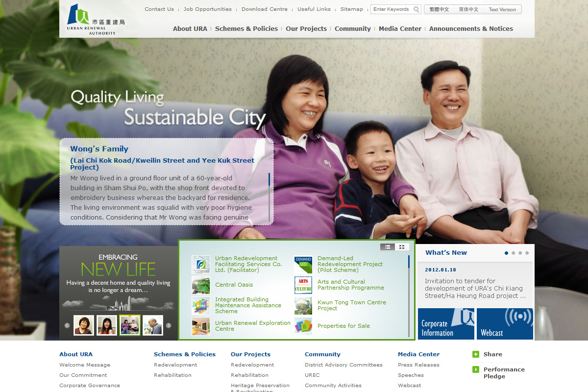Go to Job Opportunities page
Image resolution: width=588 pixels, height=392 pixels.
point(208,9)
